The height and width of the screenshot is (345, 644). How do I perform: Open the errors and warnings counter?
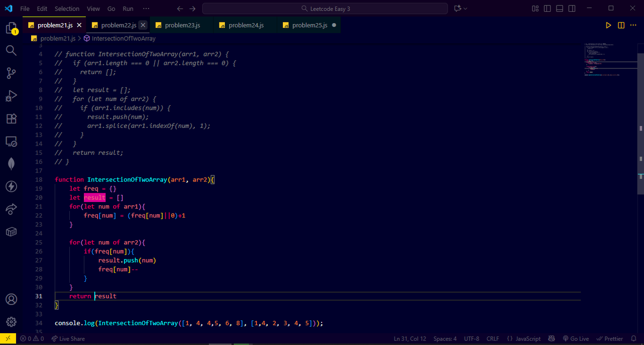point(32,339)
